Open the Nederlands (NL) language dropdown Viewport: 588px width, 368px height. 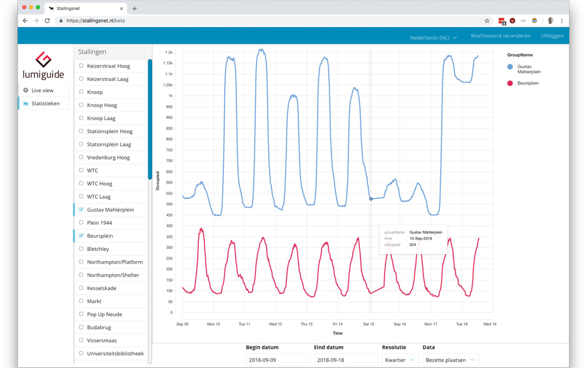433,38
